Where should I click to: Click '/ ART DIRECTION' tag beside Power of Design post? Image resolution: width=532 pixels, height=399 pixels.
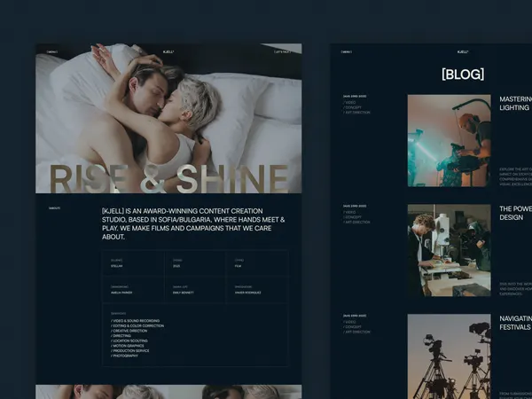[356, 222]
